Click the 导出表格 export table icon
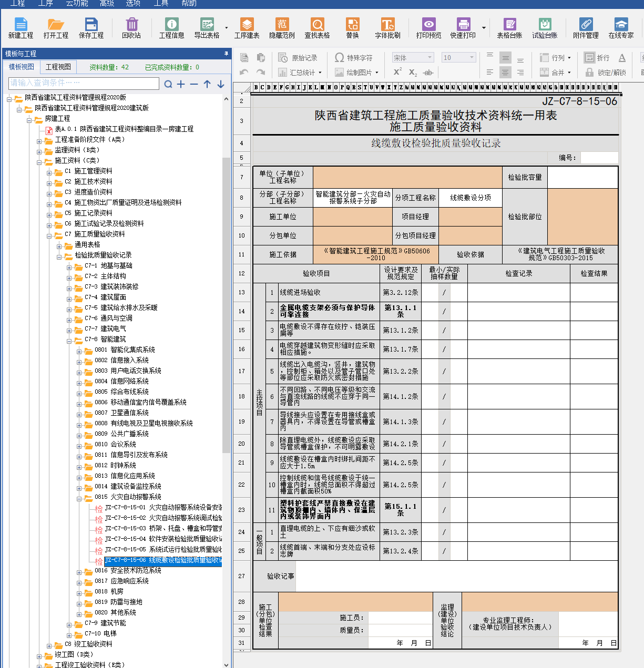 coord(207,28)
